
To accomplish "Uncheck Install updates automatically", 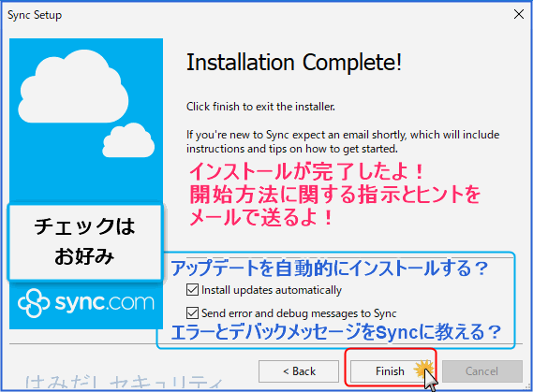I will 192,290.
